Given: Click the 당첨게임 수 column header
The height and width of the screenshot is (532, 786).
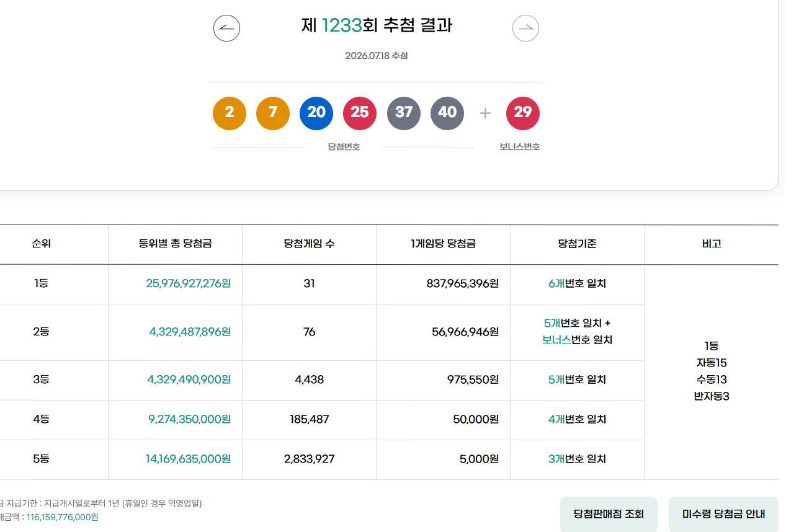Looking at the screenshot, I should (309, 244).
